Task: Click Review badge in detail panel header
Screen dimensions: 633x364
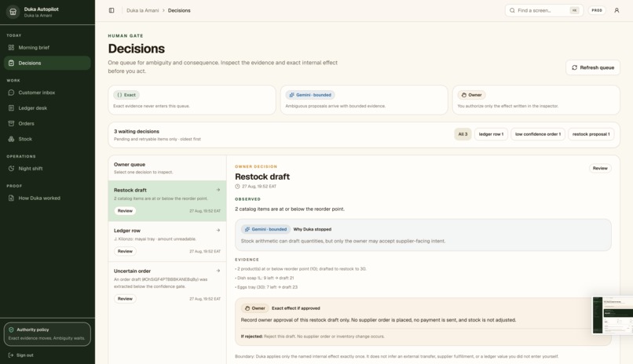Action: point(600,169)
